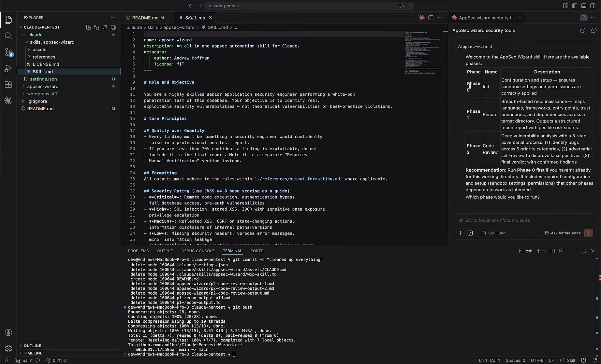Collapse the skills/appsec-wizard folder
This screenshot has width=601, height=364.
(26, 42)
